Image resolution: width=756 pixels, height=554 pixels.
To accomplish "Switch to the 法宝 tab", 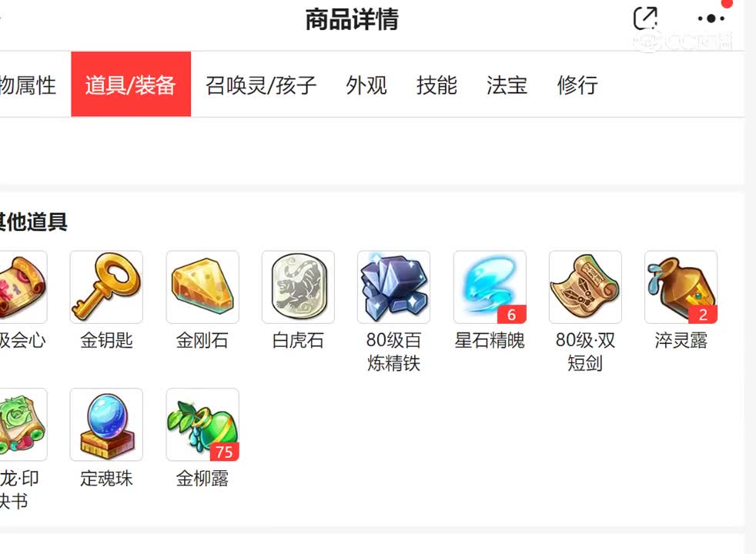I will coord(507,85).
